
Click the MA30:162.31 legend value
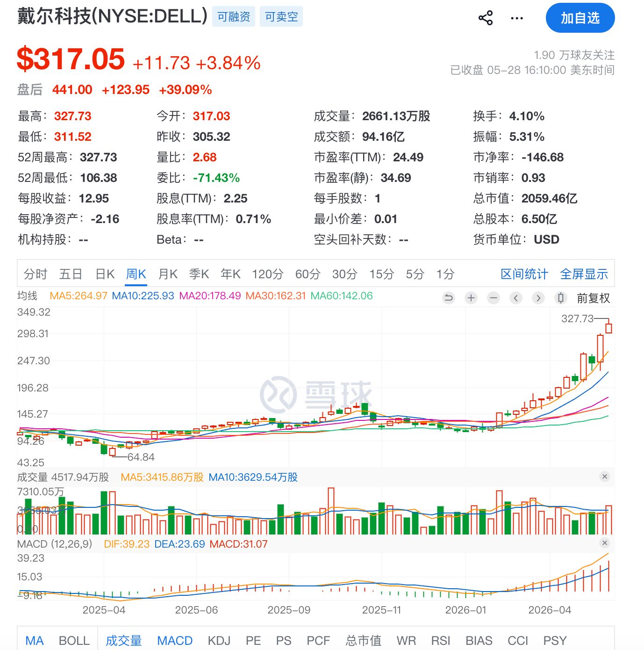(276, 296)
